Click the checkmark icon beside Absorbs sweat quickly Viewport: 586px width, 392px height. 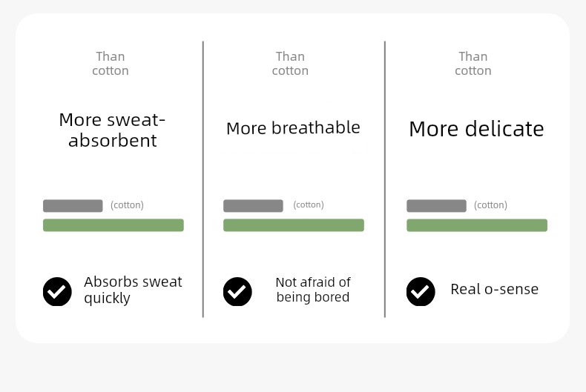[x=57, y=291]
